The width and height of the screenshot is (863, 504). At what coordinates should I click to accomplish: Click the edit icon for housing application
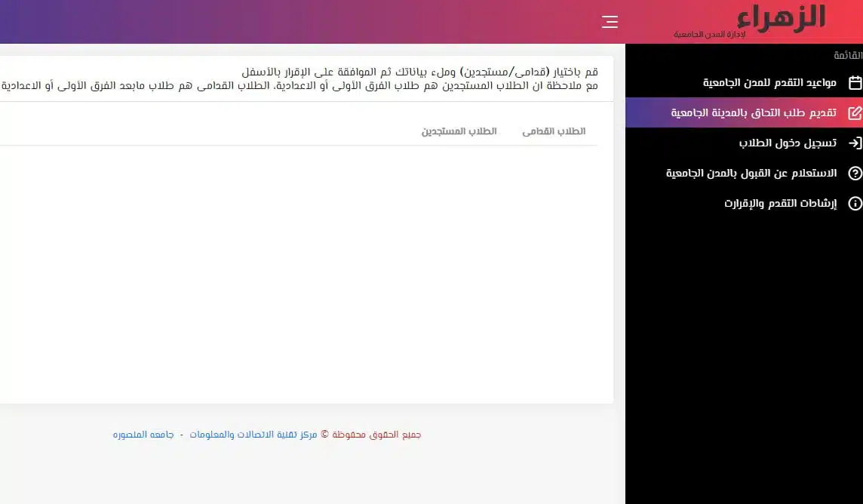pyautogui.click(x=855, y=112)
